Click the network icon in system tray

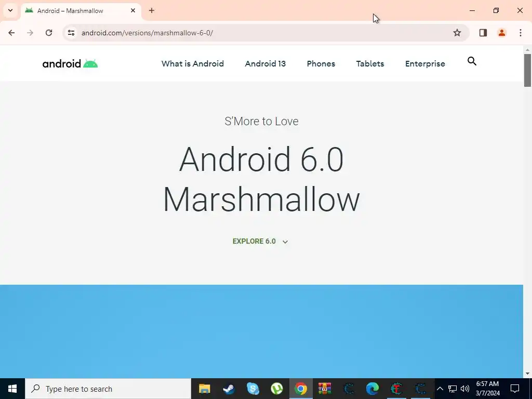click(x=453, y=389)
